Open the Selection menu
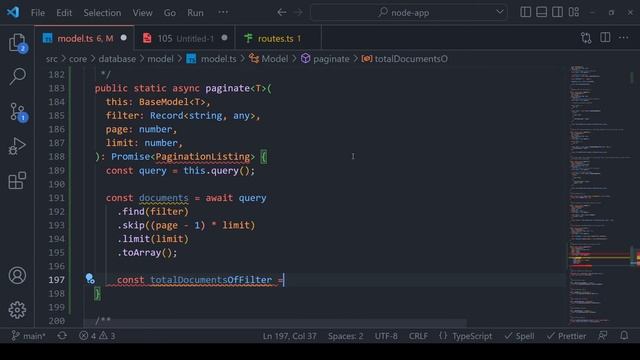640x360 pixels. coord(102,13)
